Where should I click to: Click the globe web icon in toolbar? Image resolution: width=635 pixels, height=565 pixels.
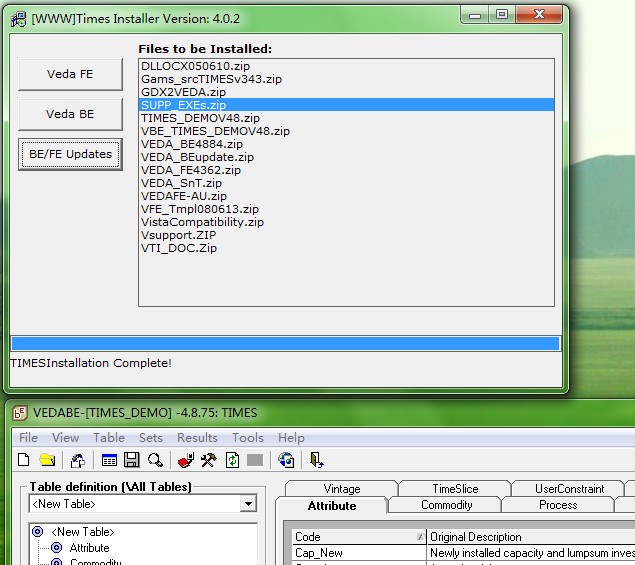[x=286, y=460]
